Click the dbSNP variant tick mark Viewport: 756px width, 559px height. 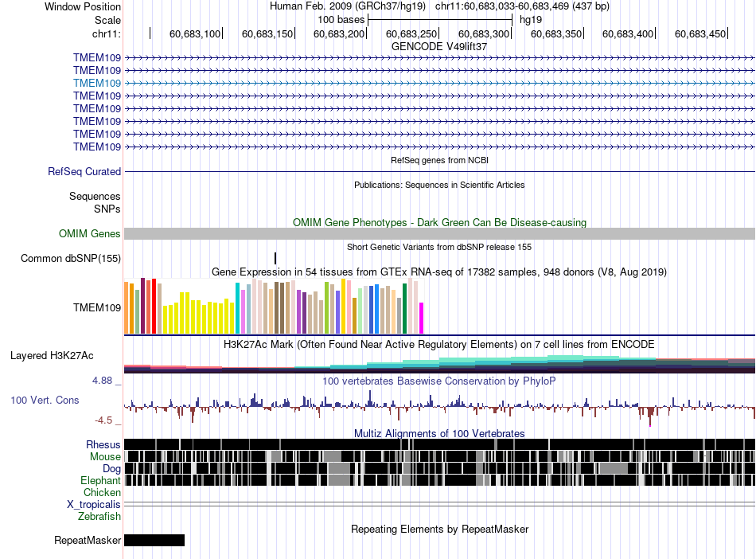coord(275,258)
